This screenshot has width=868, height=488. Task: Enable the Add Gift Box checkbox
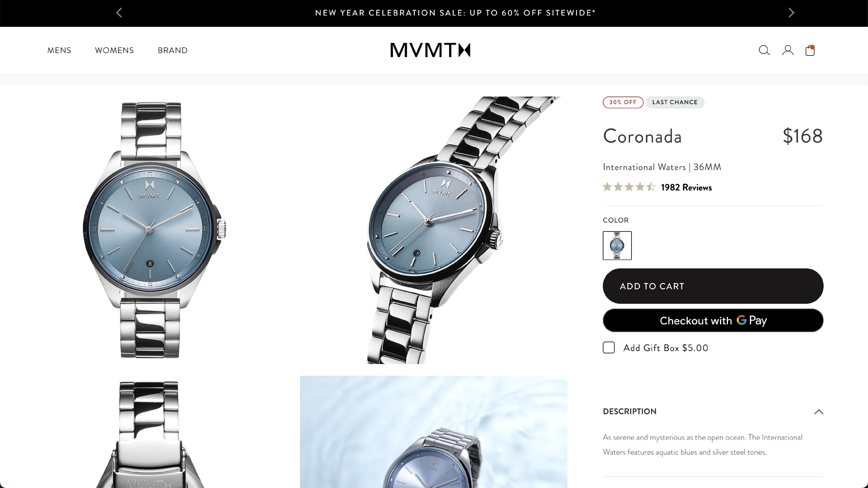point(609,347)
